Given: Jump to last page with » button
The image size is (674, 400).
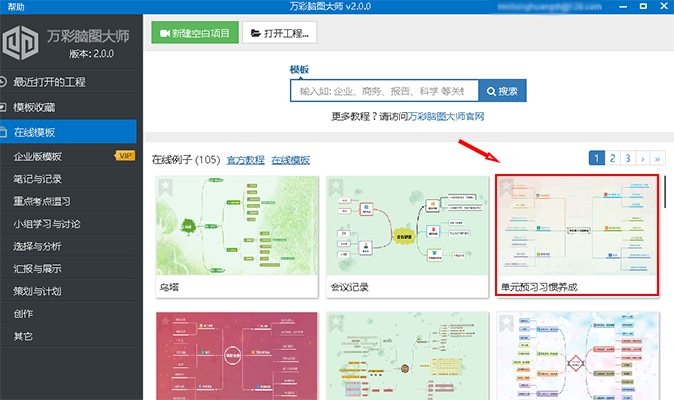Looking at the screenshot, I should [x=657, y=158].
